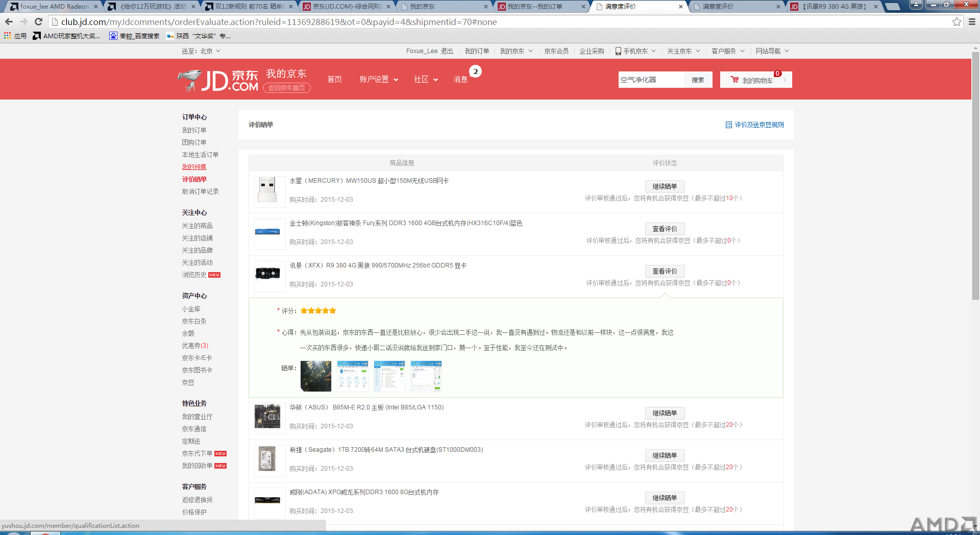Viewport: 980px width, 535px height.
Task: Click 查看评价 for the XFX R9 380
Action: coord(665,271)
